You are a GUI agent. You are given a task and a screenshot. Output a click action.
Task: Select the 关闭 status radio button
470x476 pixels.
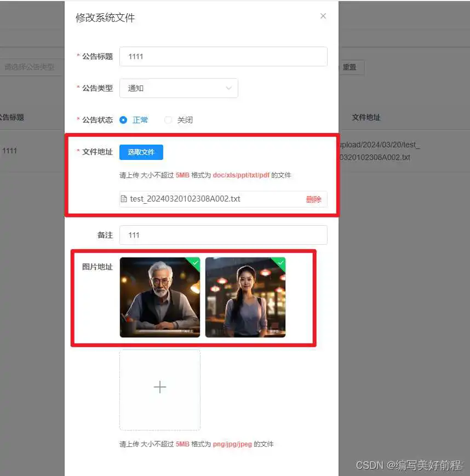click(168, 120)
